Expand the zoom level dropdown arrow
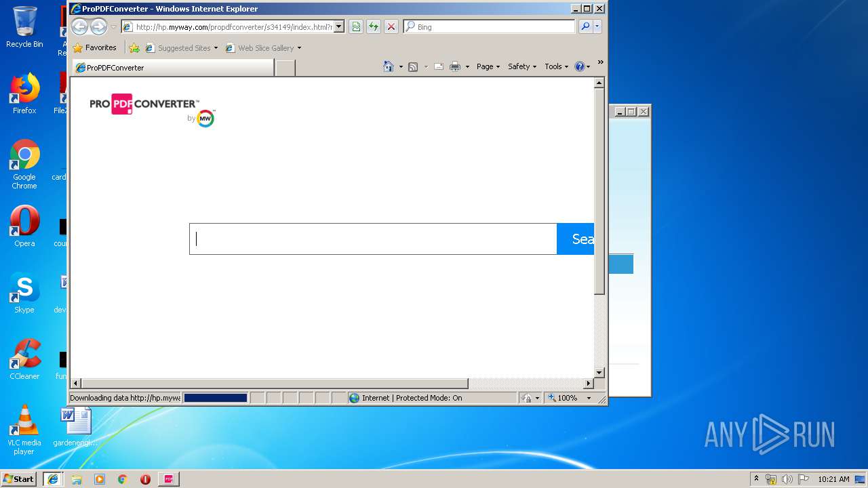The image size is (868, 488). tap(589, 398)
